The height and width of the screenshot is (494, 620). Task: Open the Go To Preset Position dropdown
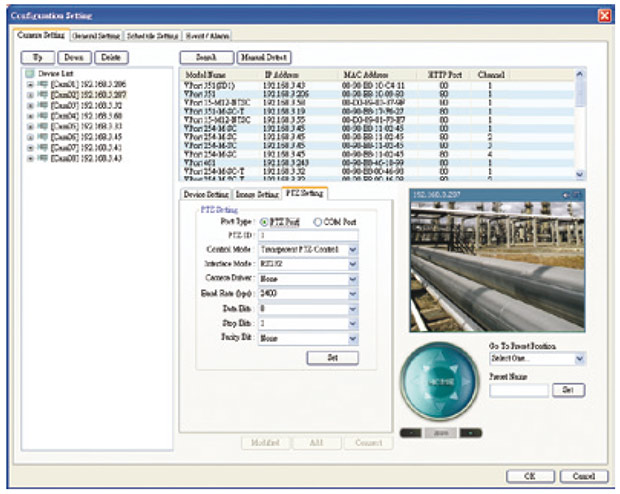click(581, 358)
